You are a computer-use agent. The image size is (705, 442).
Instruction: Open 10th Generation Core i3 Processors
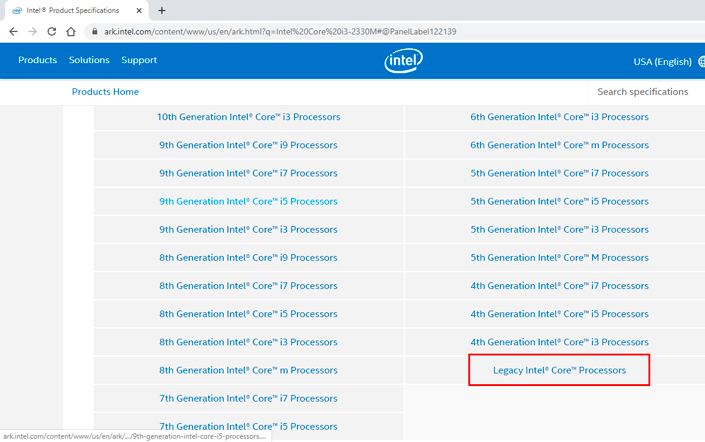click(248, 117)
